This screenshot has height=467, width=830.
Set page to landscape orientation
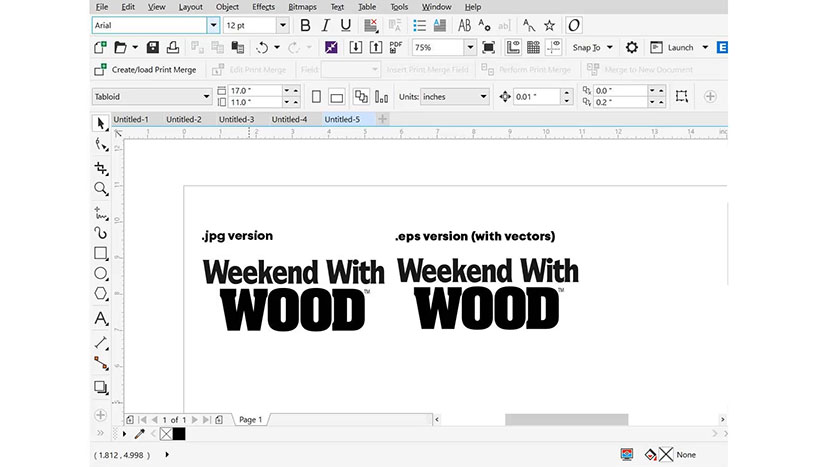pos(337,96)
